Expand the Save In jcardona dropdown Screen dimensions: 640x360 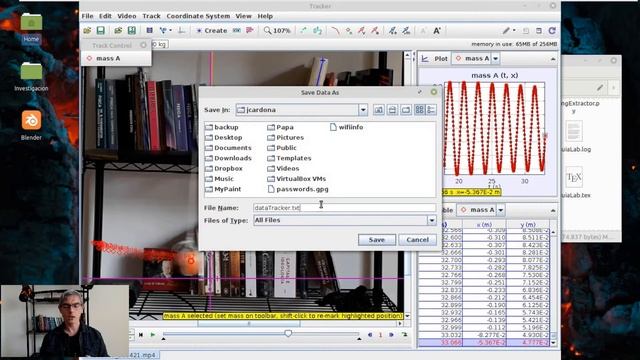(363, 110)
